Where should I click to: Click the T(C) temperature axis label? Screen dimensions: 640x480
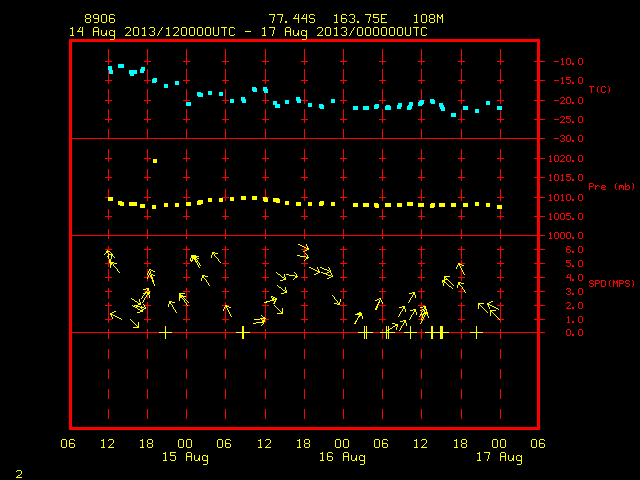click(x=600, y=89)
